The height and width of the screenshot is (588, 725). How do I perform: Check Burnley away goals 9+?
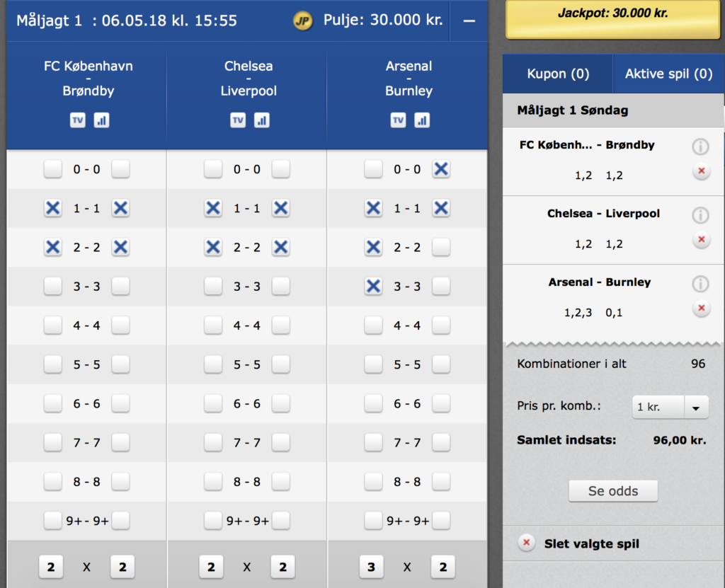(441, 521)
